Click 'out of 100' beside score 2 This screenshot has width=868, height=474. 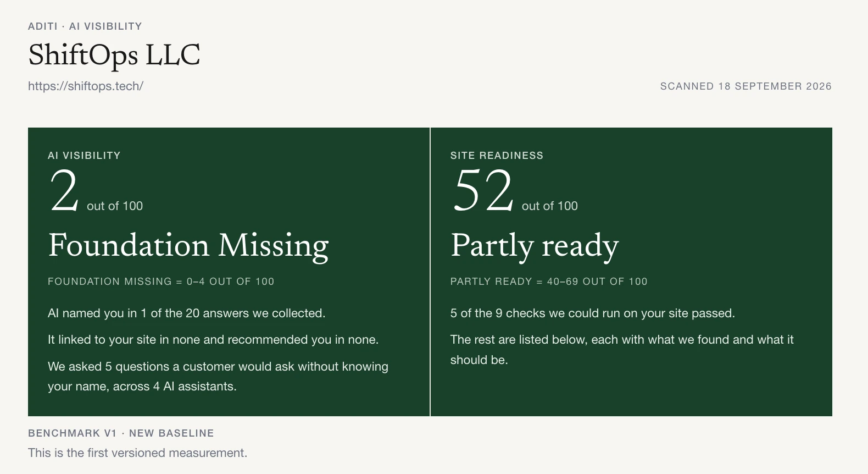[x=115, y=206]
